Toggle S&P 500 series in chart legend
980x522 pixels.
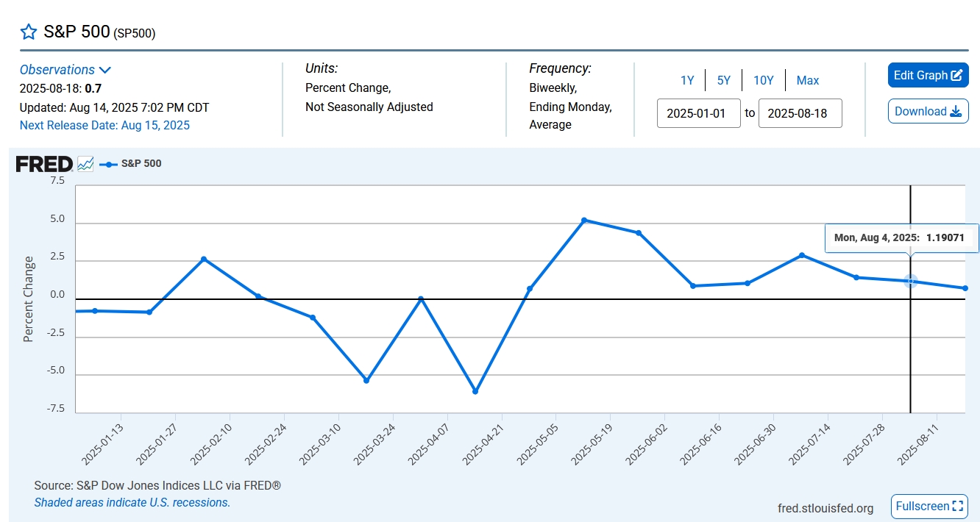click(x=132, y=164)
